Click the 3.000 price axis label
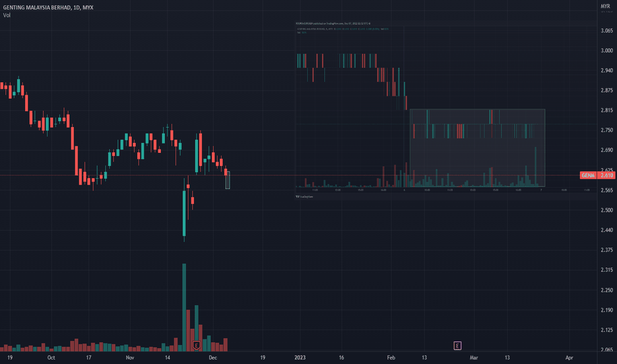This screenshot has width=617, height=364. [x=606, y=50]
